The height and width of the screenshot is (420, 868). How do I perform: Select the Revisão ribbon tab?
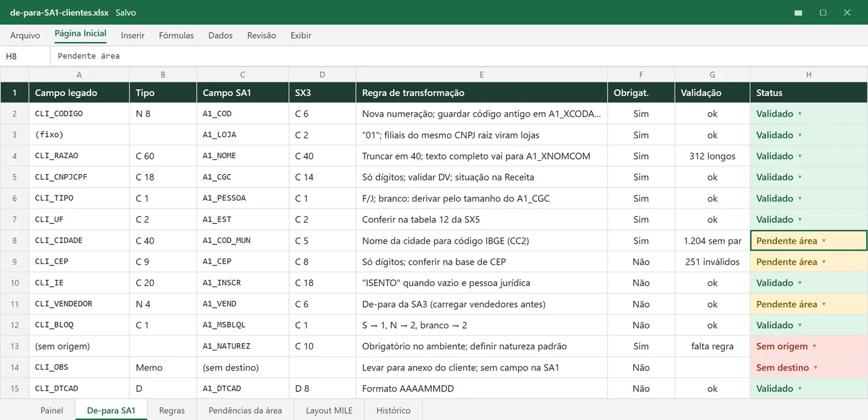click(x=262, y=35)
